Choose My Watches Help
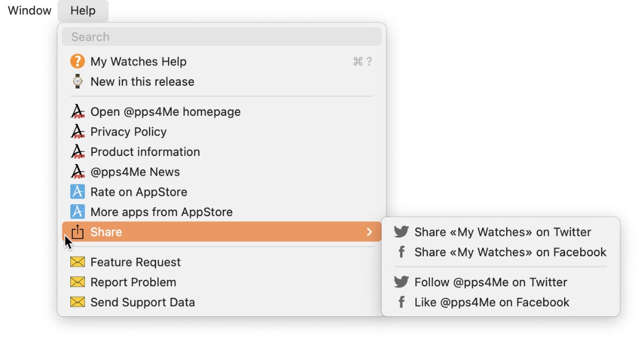 222,62
